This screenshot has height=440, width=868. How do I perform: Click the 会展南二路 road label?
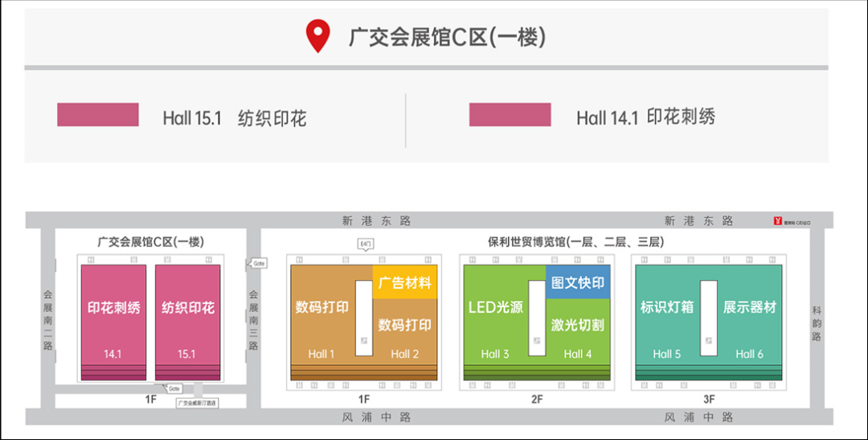coord(48,320)
